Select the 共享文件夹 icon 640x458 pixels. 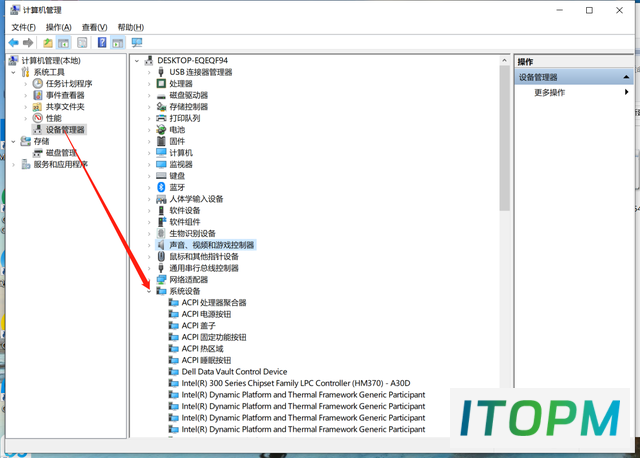tap(37, 107)
